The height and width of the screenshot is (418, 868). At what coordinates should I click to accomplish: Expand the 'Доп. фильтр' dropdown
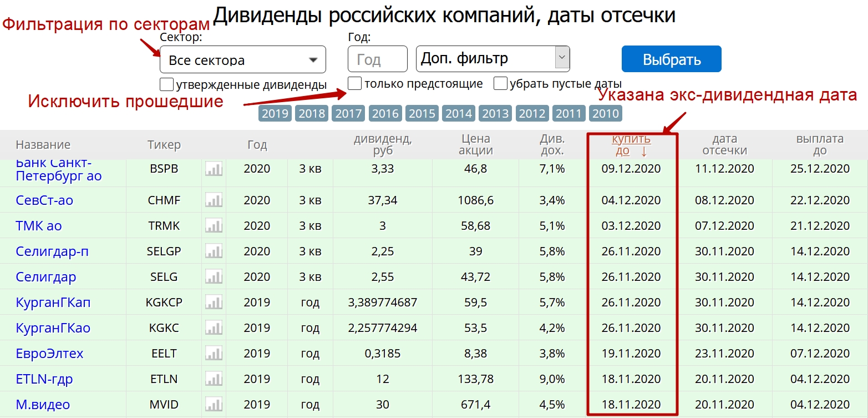[493, 58]
